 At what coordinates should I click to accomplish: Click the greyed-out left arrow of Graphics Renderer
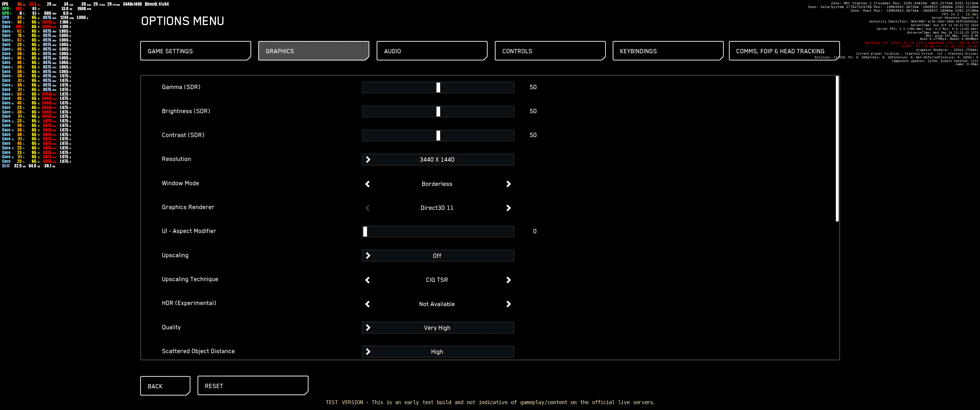367,208
